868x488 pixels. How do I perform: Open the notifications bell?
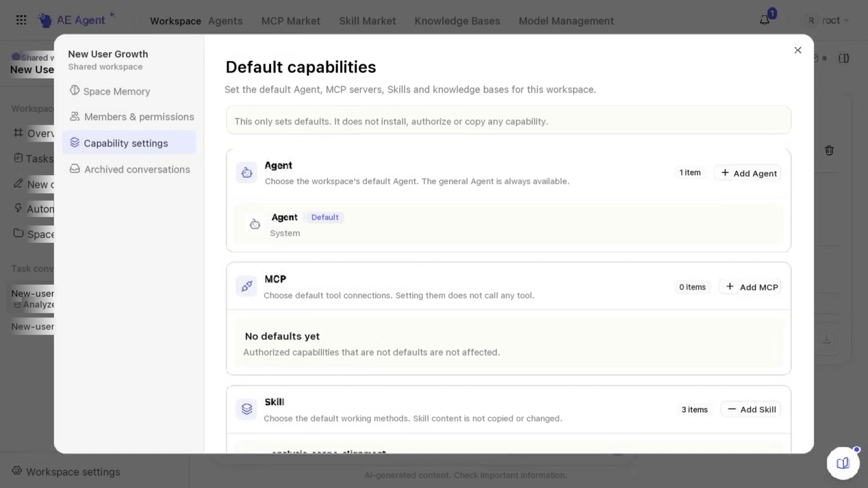pos(764,20)
